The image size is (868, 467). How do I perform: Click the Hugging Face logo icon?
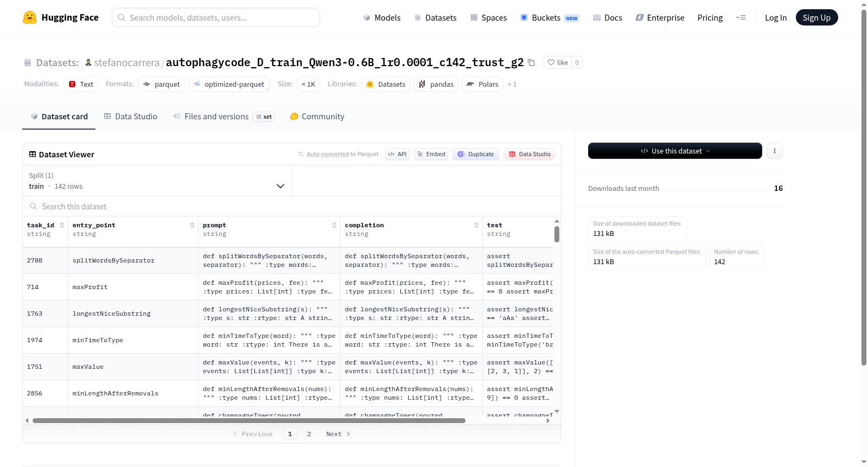coord(30,17)
